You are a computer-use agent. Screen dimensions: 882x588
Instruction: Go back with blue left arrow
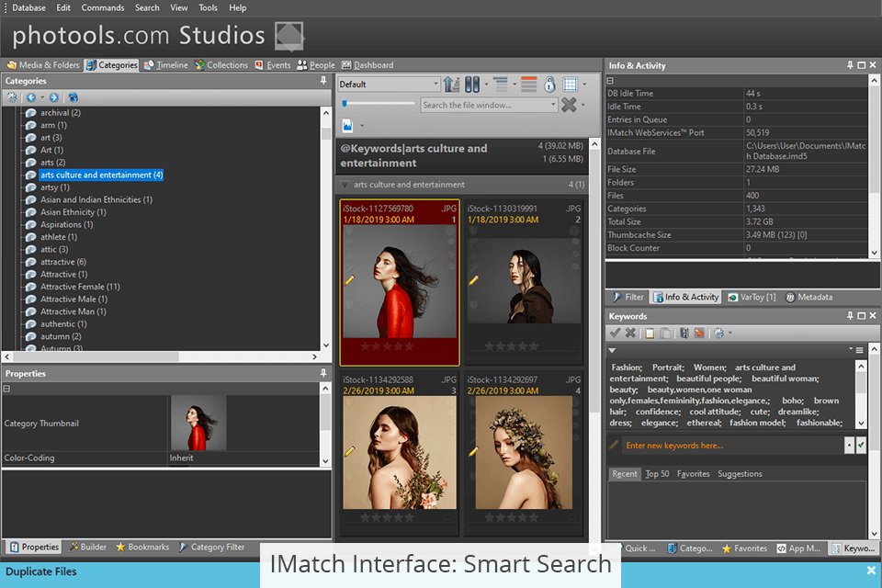pyautogui.click(x=31, y=97)
